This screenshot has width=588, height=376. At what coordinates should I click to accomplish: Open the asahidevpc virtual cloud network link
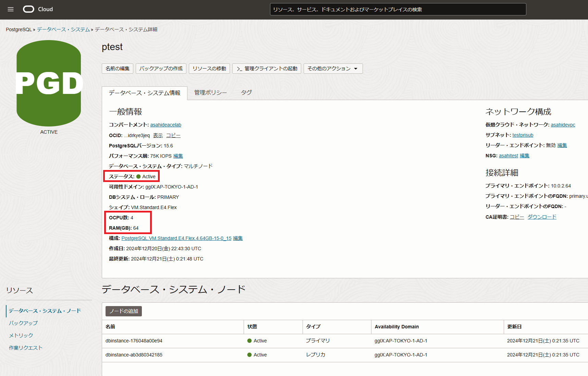point(563,125)
